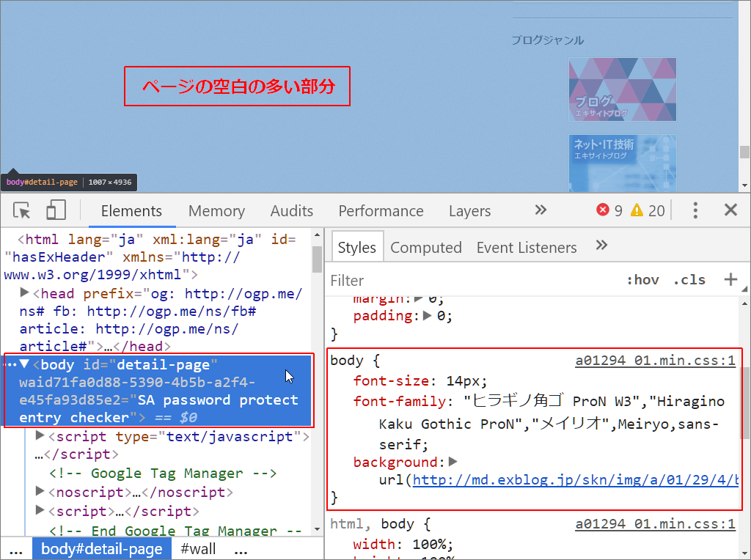Open a01294_01.min.css:1 link for body rule
The width and height of the screenshot is (751, 560).
(x=655, y=361)
